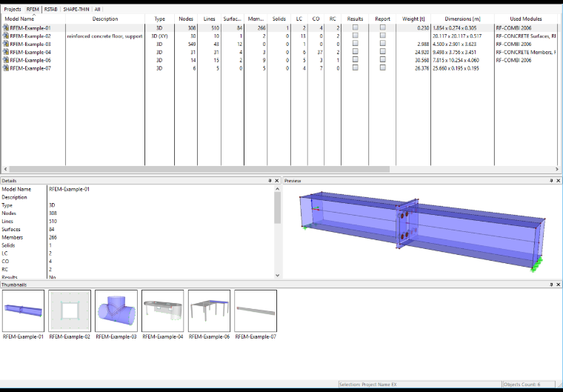Close the Details panel
Screen dimensions: 563x392
point(277,181)
